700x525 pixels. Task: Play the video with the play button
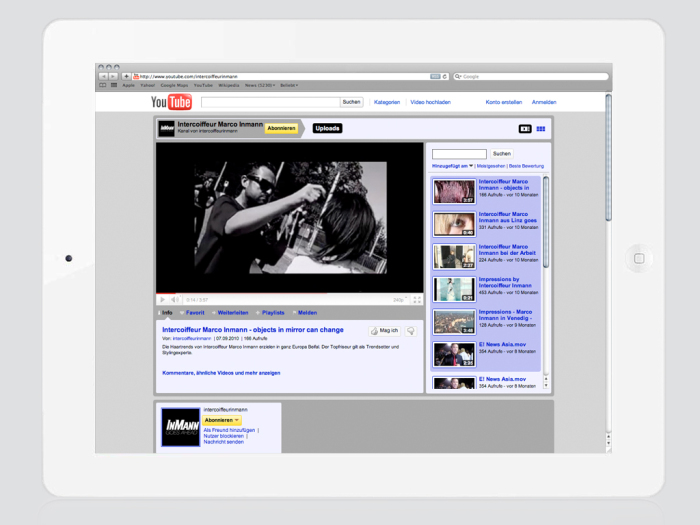(162, 300)
